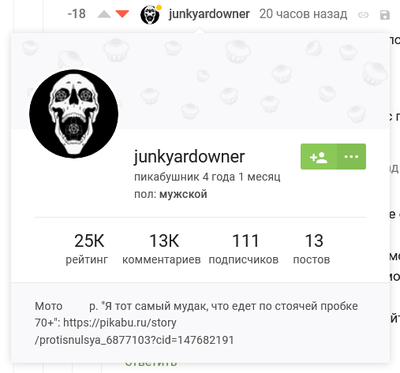Click the Ответить reply link below popup
The height and width of the screenshot is (373, 400).
pos(151,363)
